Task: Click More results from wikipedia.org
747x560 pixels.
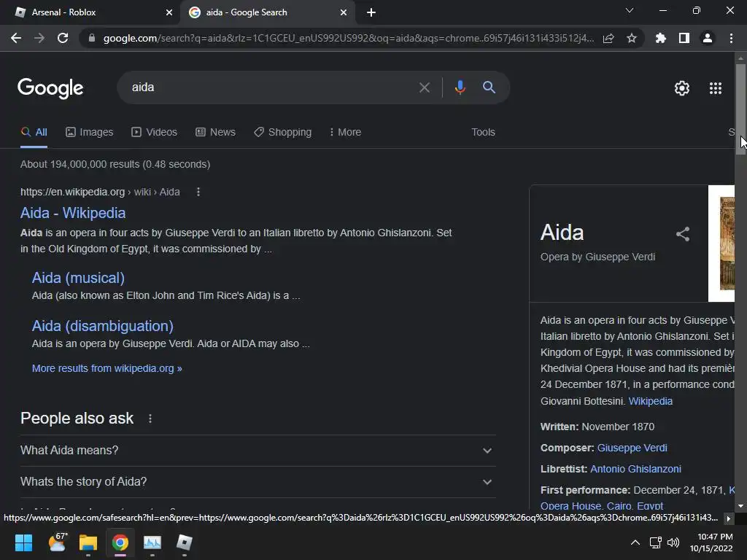Action: coord(107,368)
